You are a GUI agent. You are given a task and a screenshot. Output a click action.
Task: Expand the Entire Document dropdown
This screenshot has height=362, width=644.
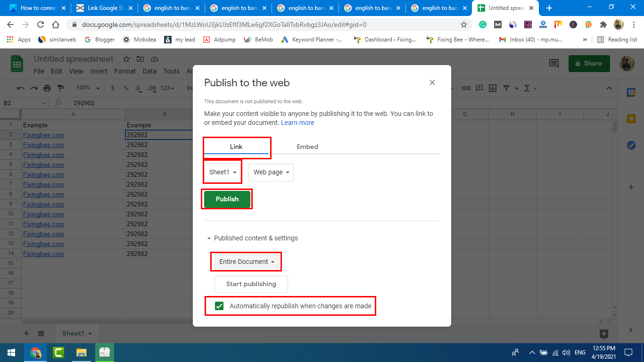(x=247, y=262)
